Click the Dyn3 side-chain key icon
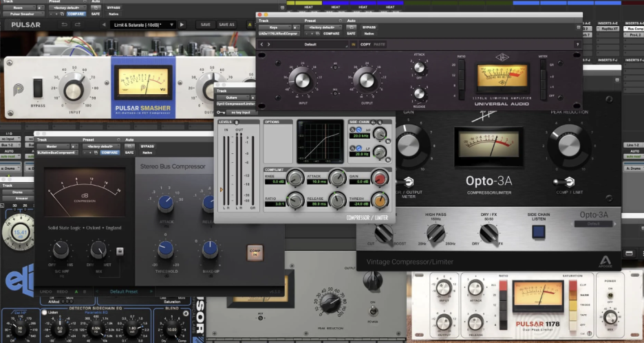 pyautogui.click(x=374, y=122)
